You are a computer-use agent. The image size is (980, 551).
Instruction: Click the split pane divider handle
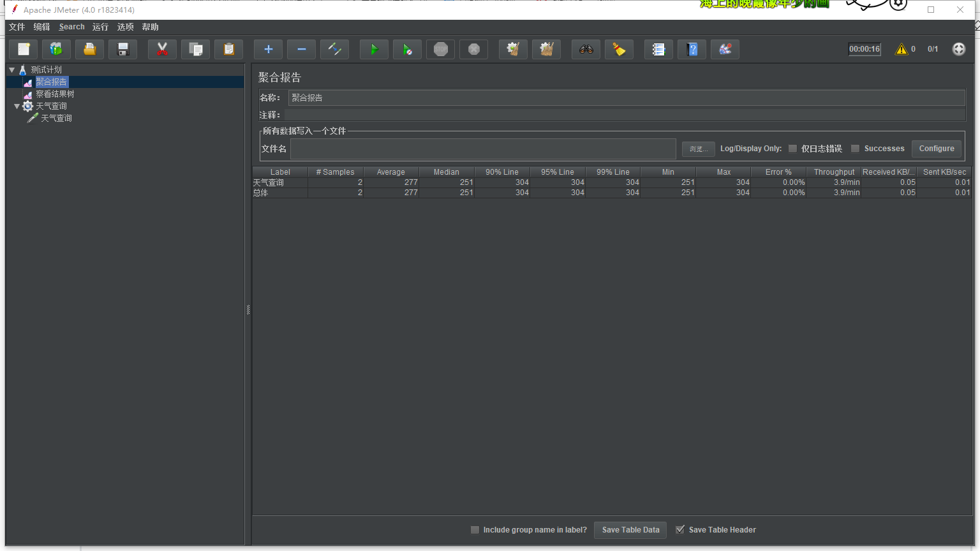248,310
